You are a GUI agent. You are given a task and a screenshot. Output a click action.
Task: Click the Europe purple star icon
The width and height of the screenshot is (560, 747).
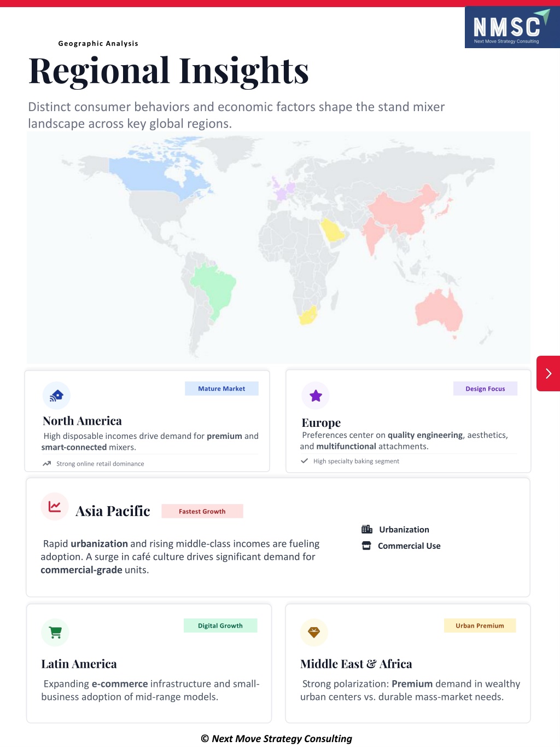click(x=316, y=396)
